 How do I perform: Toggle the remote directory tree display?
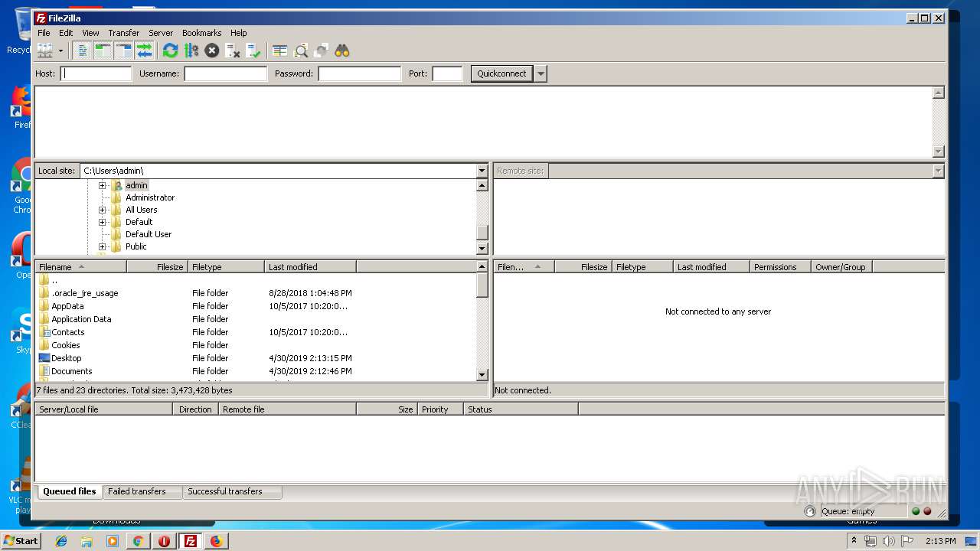pyautogui.click(x=124, y=51)
